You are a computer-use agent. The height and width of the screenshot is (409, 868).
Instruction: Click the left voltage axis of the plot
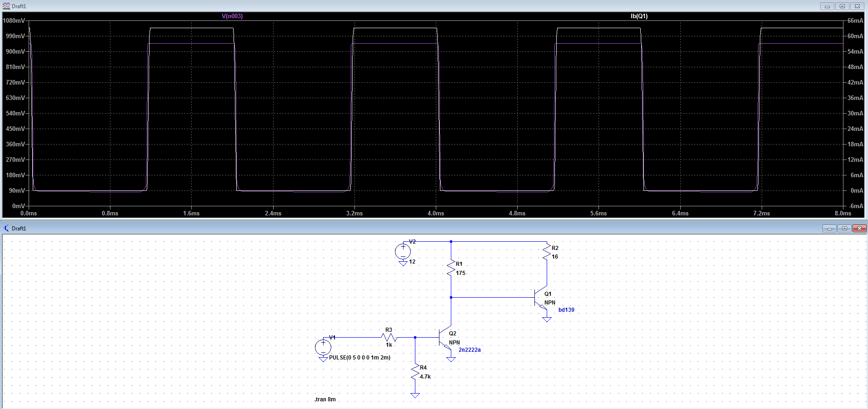15,114
